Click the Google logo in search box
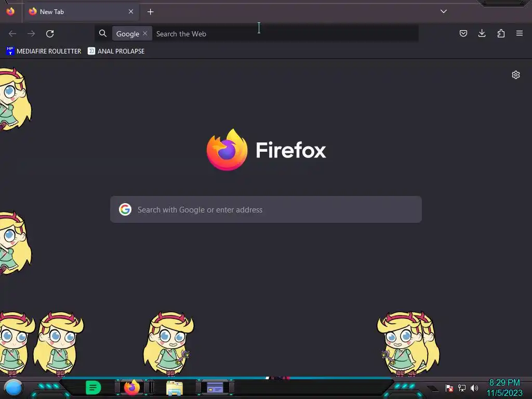 tap(125, 209)
